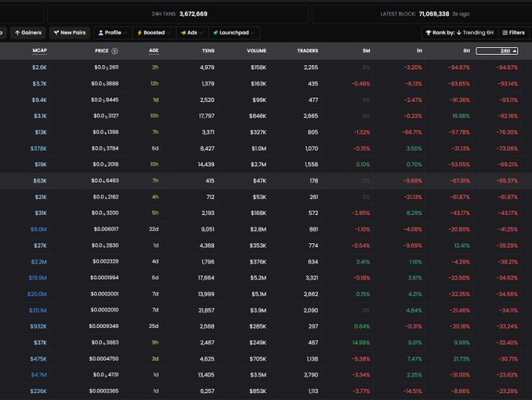Image resolution: width=532 pixels, height=400 pixels.
Task: Open the $6.0M market cap row
Action: [x=38, y=229]
